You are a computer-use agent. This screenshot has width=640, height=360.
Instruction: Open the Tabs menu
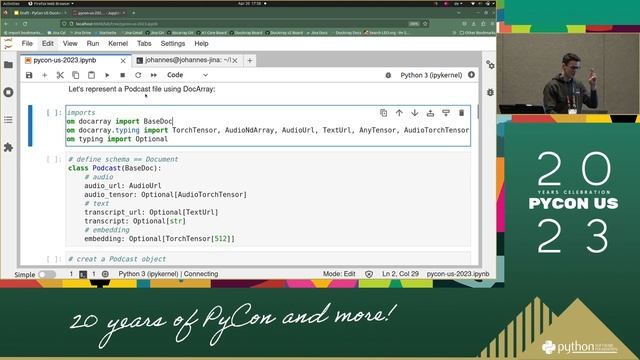coord(144,44)
